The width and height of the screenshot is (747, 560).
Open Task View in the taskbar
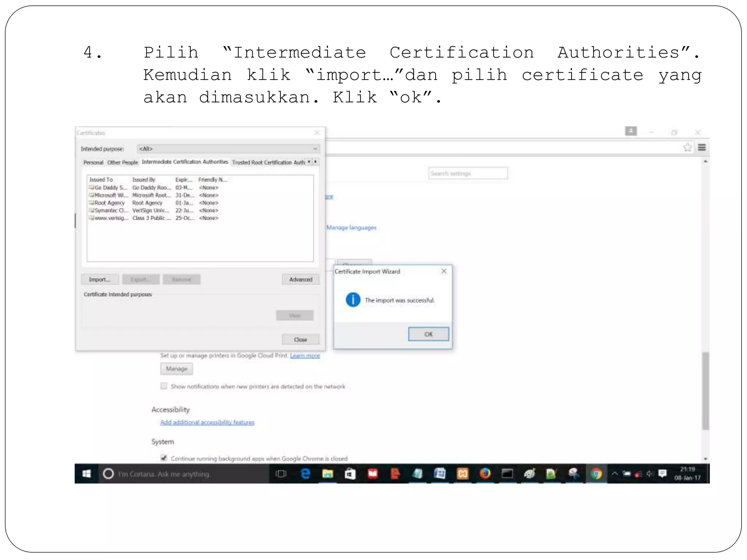281,474
